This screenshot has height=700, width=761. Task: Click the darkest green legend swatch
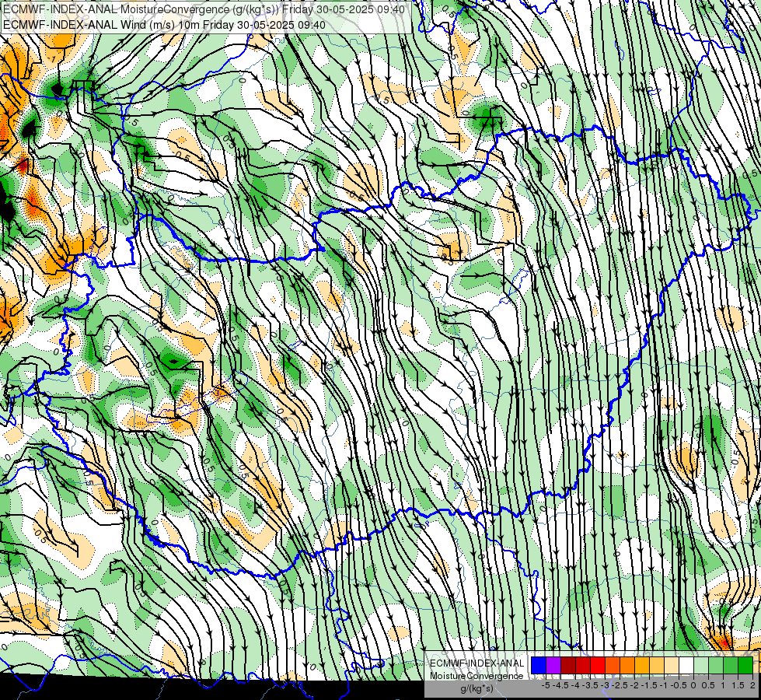(745, 665)
